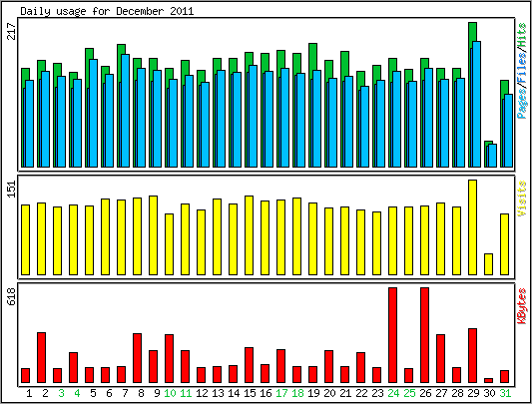
Task: Click the 151 maximum label on visits chart
Action: 12,190
